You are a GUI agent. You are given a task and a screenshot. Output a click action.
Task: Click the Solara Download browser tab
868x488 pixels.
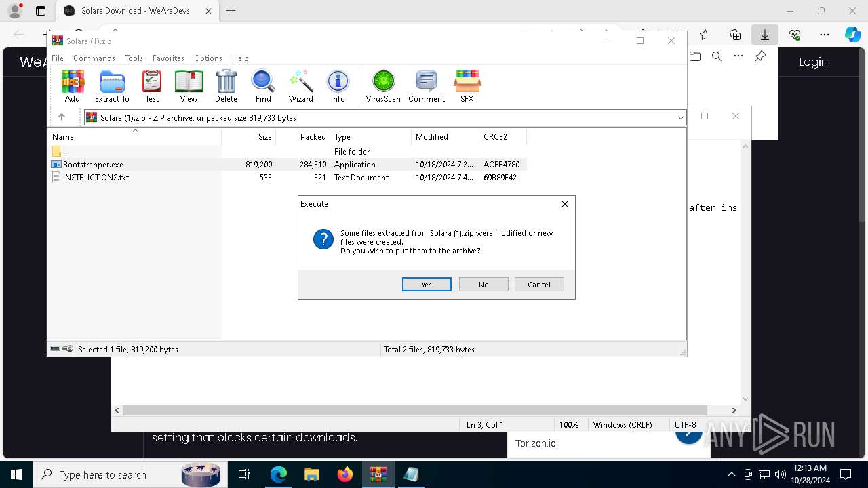click(136, 11)
